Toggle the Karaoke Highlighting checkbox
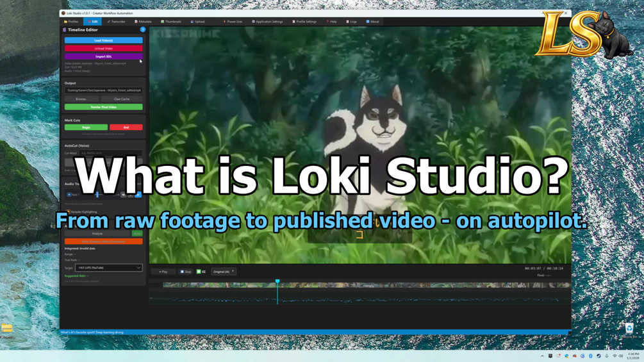The width and height of the screenshot is (644, 362). point(68,212)
